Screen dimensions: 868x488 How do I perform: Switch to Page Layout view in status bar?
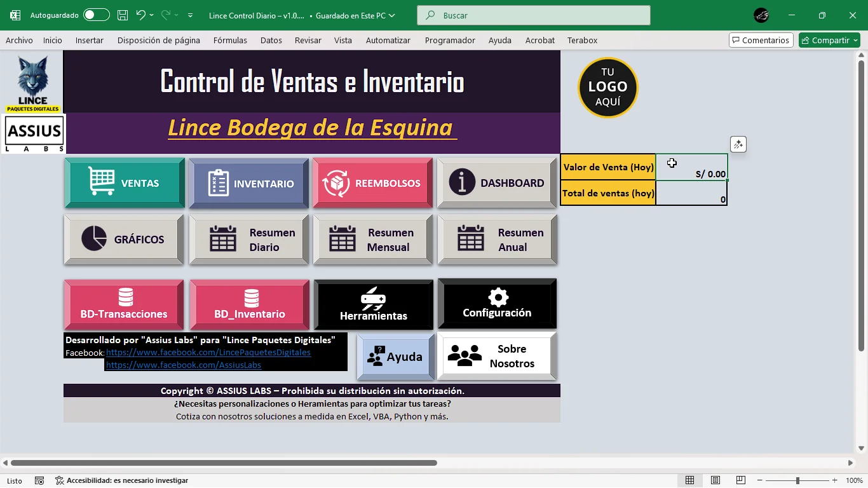715,480
